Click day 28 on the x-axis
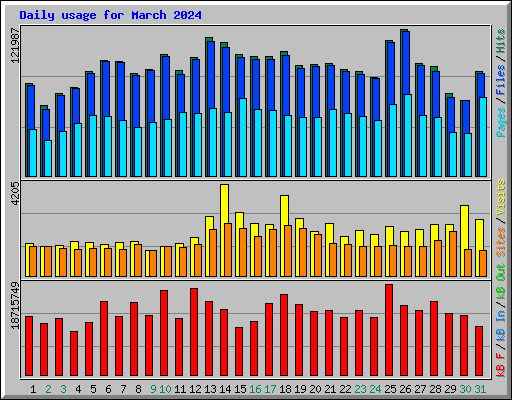Screen dimensions: 512x400 435,389
